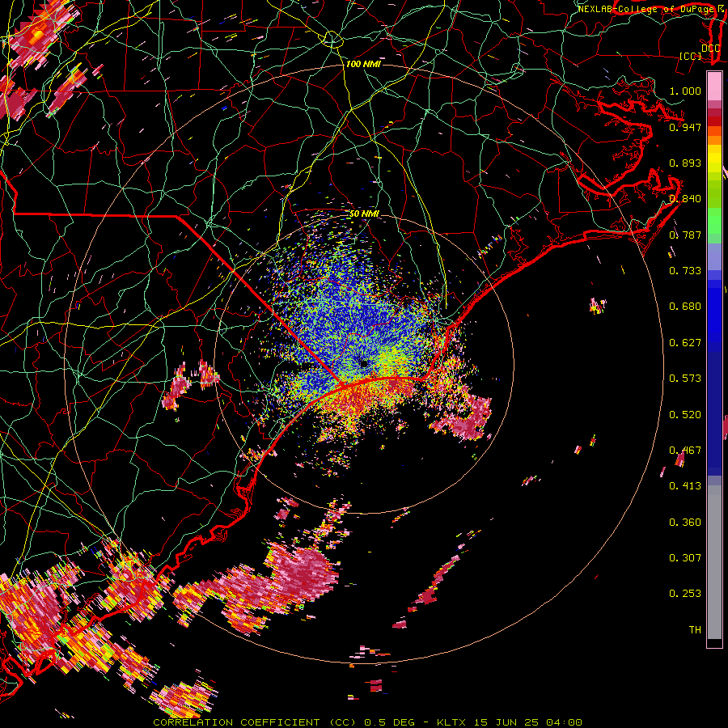Click the 0.520 color scale value

coord(685,415)
